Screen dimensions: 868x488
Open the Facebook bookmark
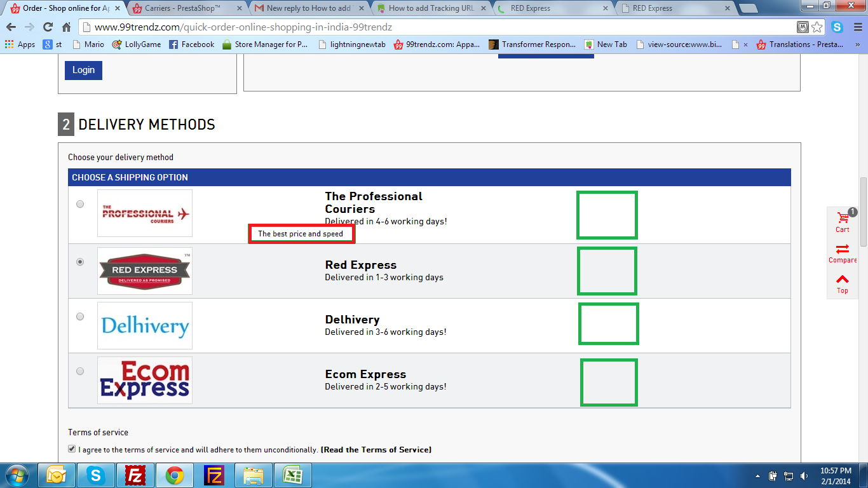[192, 44]
